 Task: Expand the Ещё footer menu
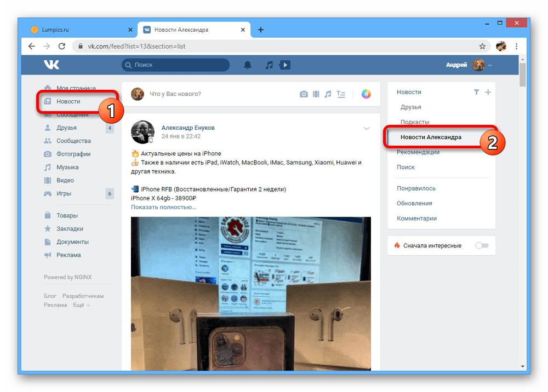81,305
